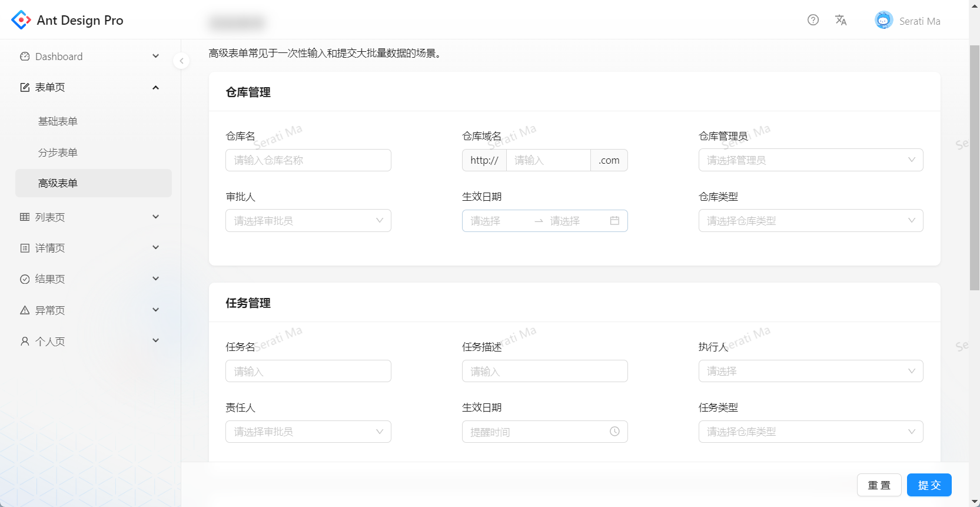
Task: Click the end date field of 生效日期 range
Action: tap(577, 221)
